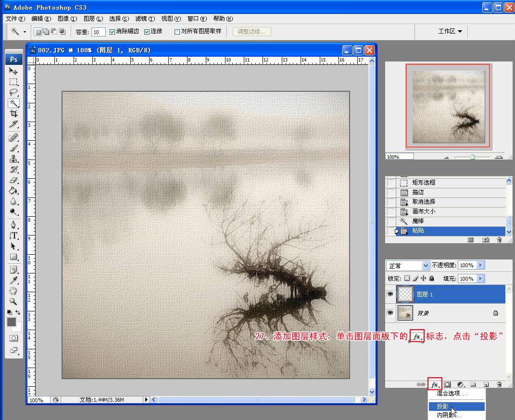Open the 文件 menu
This screenshot has height=420, width=515.
click(15, 19)
